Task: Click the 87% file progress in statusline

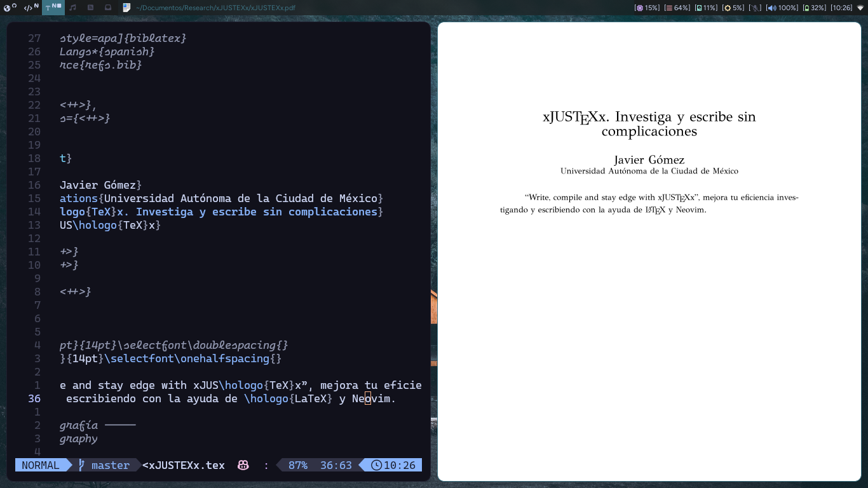Action: (x=298, y=465)
